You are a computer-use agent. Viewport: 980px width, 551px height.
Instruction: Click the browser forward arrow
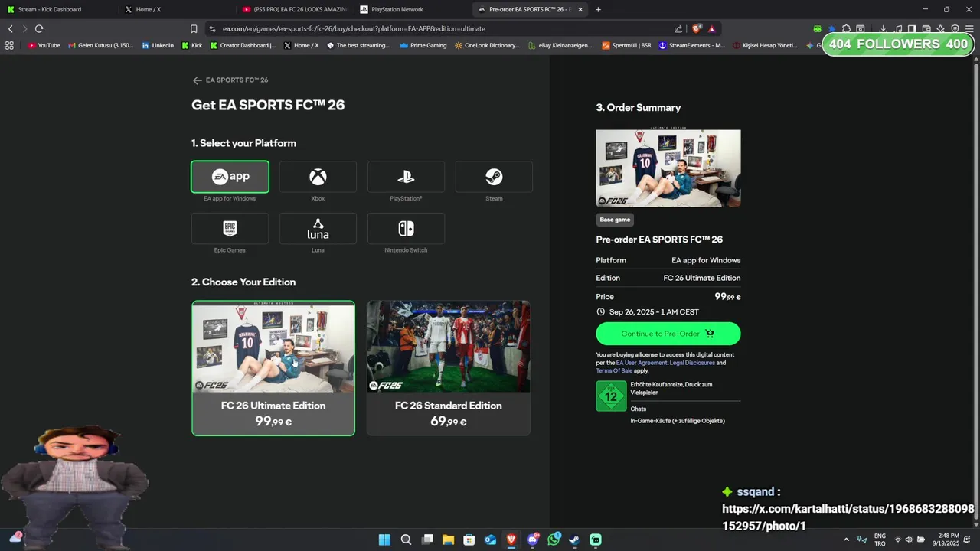pyautogui.click(x=24, y=29)
